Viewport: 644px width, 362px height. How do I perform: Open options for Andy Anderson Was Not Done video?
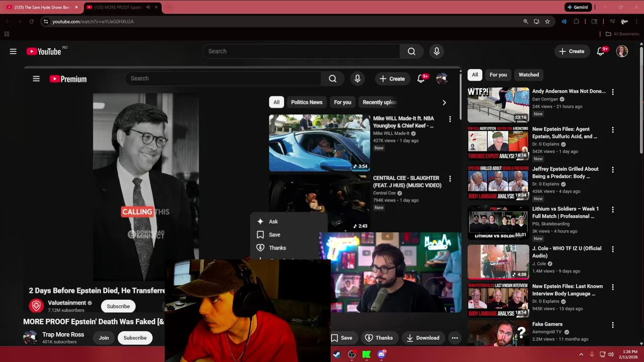pos(612,92)
